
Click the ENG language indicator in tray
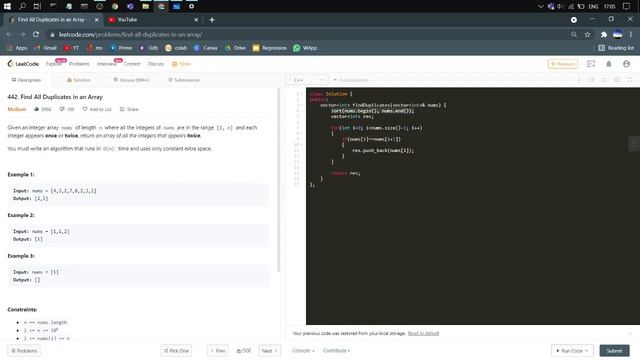coord(593,6)
